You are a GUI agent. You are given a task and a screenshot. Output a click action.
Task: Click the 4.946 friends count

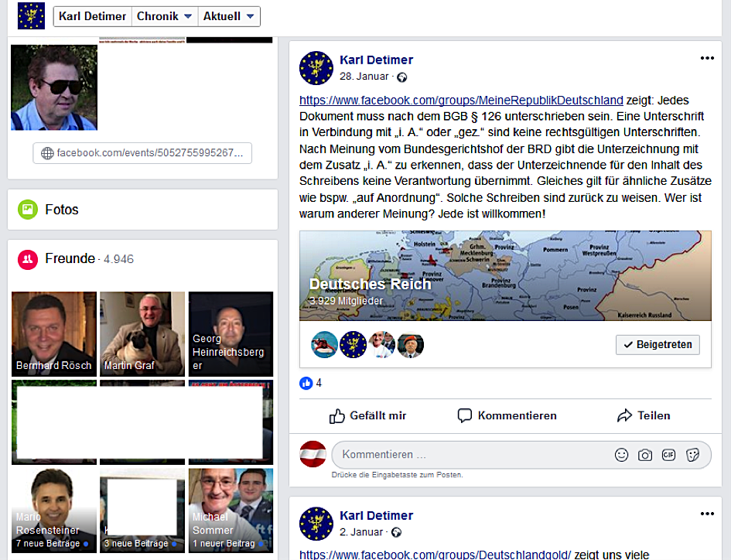[x=118, y=259]
